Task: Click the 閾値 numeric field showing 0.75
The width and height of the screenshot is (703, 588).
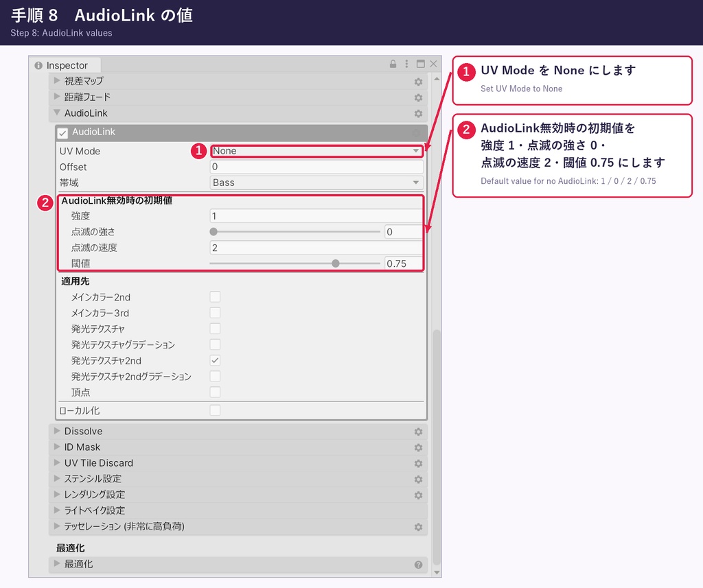Action: coord(404,263)
